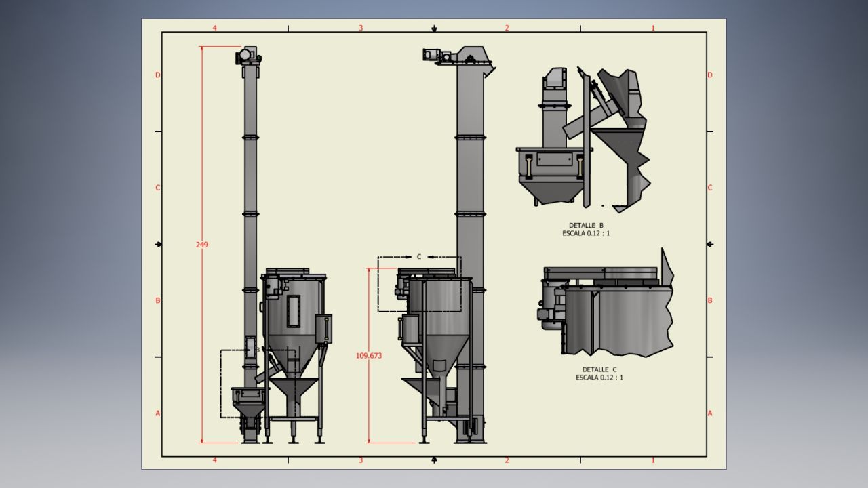
Task: Click zone letter A on the right border
Action: coord(710,413)
